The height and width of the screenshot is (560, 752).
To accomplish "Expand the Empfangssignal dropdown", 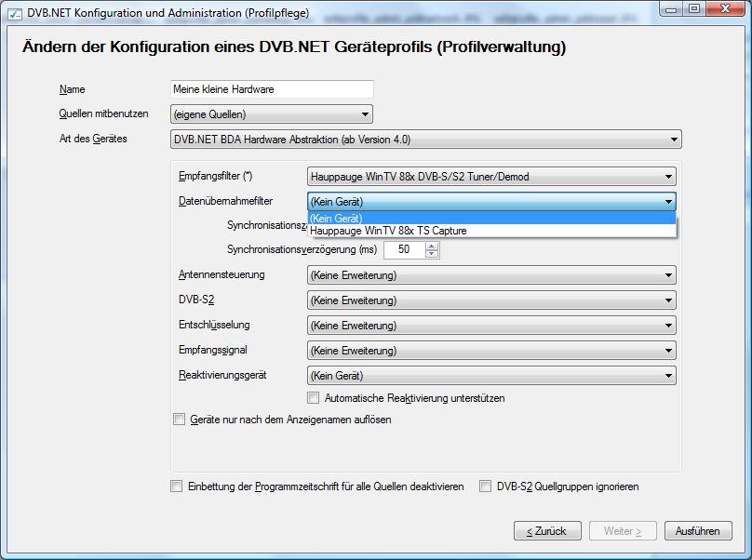I will pos(490,351).
